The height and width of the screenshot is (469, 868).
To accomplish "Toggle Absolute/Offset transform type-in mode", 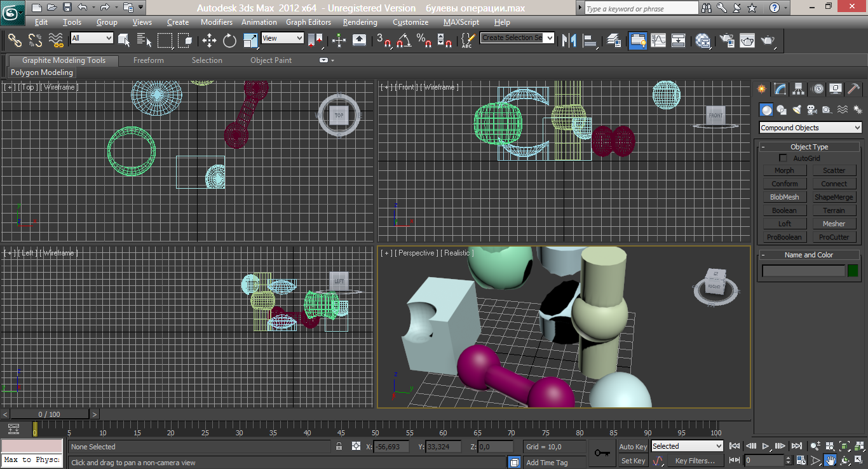I will coord(356,447).
